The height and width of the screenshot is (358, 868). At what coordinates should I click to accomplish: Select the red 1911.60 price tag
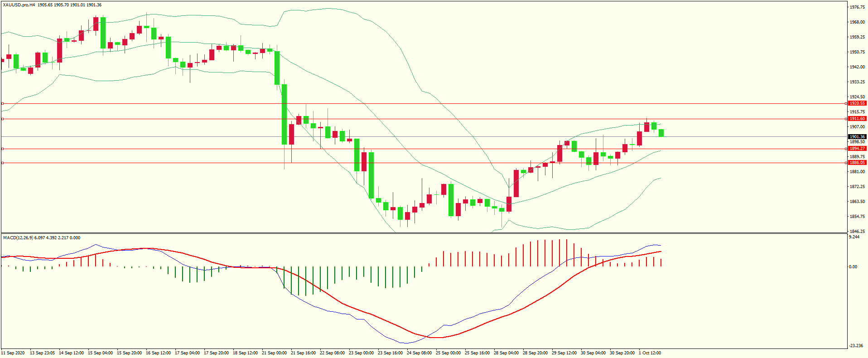tap(857, 119)
